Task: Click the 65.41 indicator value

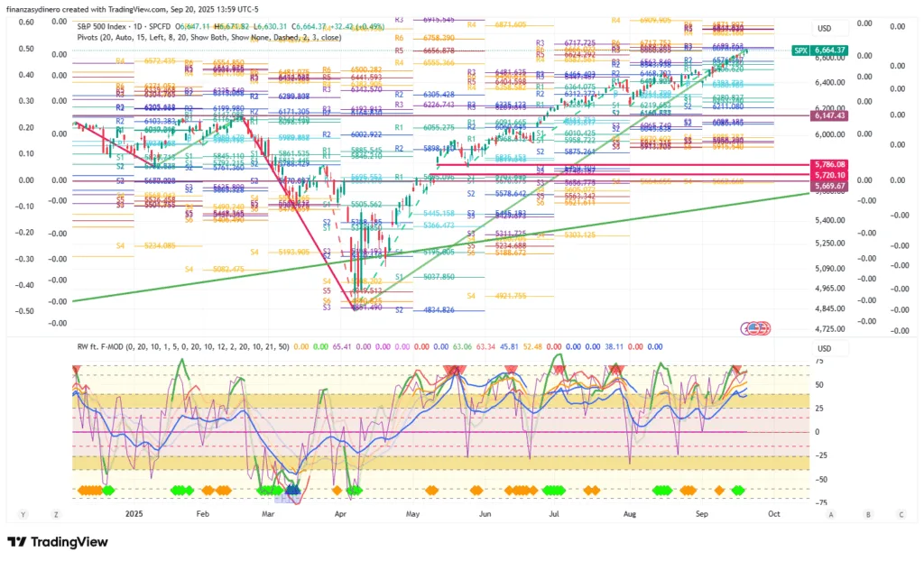Action: (342, 346)
